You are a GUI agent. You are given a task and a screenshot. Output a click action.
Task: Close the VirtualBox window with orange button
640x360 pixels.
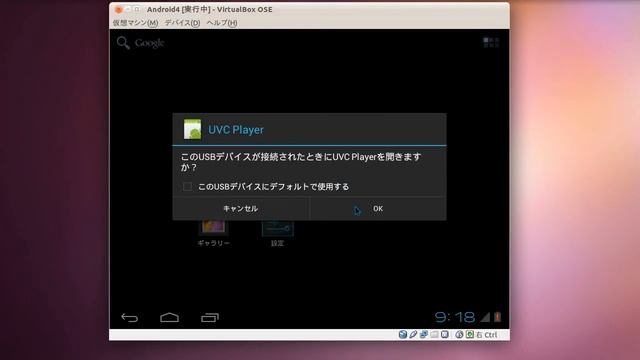119,9
